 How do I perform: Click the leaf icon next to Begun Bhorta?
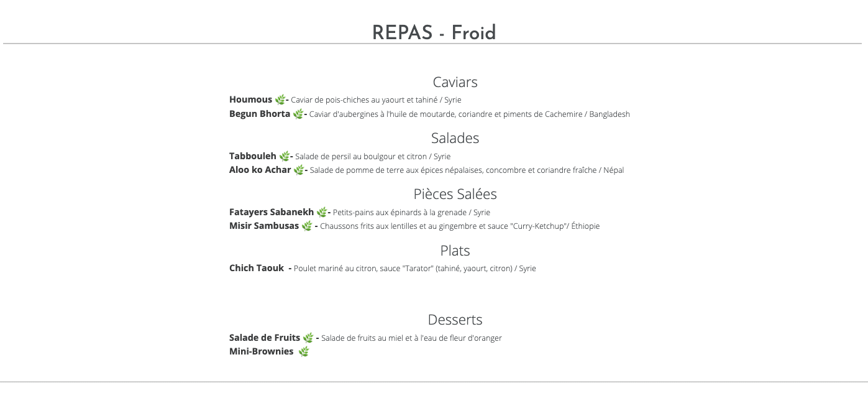tap(298, 114)
